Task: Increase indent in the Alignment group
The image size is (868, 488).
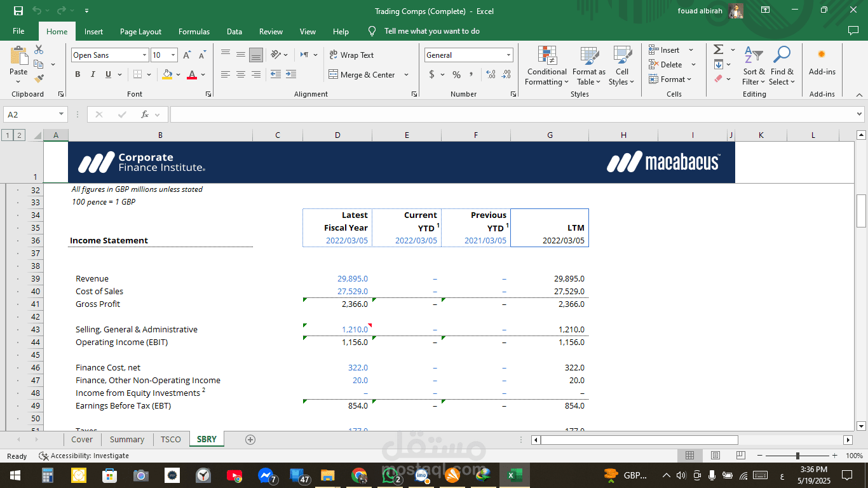Action: [x=290, y=74]
